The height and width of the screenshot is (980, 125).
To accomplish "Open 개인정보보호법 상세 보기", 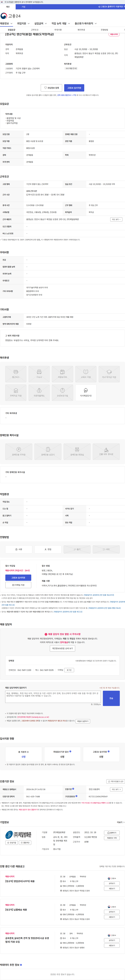I will (x=62, y=648).
